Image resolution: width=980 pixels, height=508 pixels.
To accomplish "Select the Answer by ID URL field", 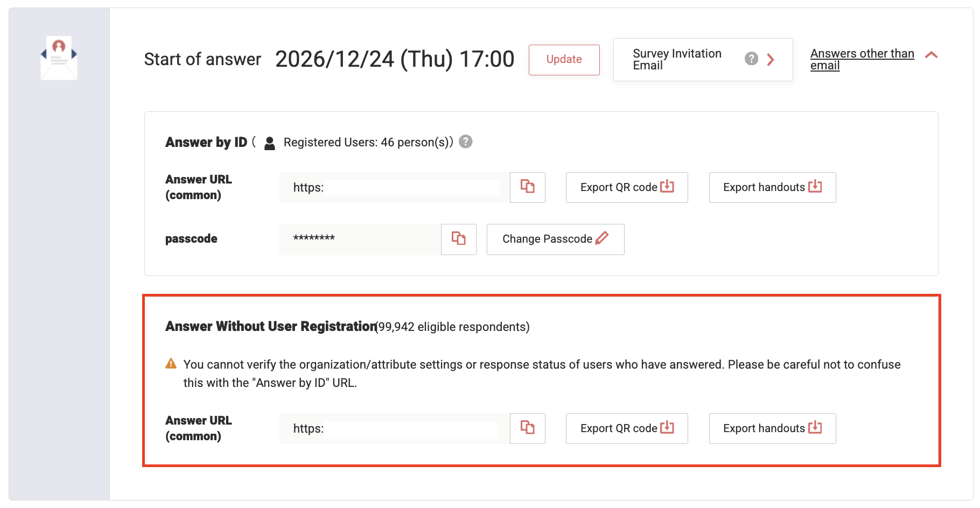I will tap(394, 187).
